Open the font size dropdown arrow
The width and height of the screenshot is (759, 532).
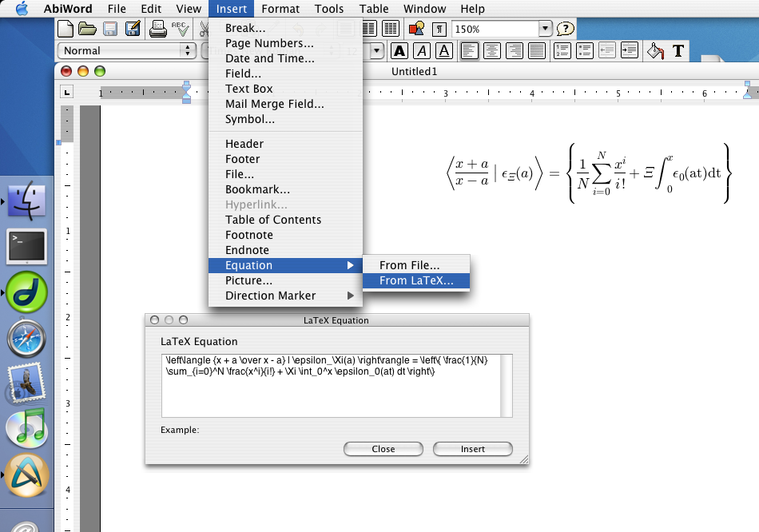click(x=377, y=50)
